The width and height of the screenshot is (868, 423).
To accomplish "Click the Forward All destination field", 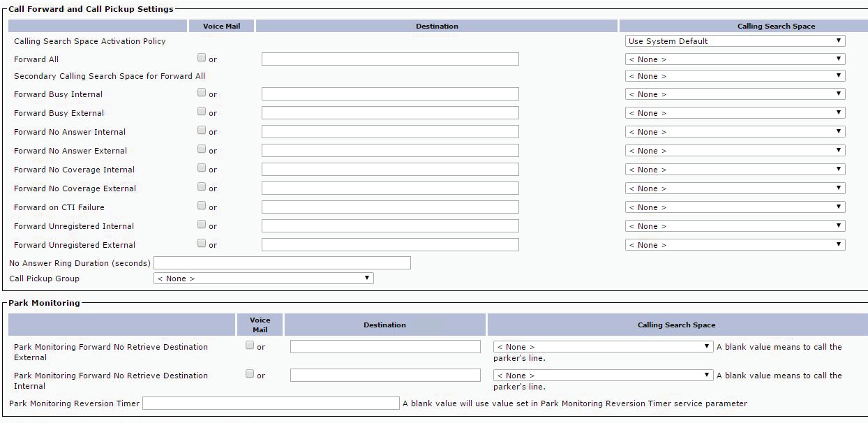I will click(x=390, y=59).
